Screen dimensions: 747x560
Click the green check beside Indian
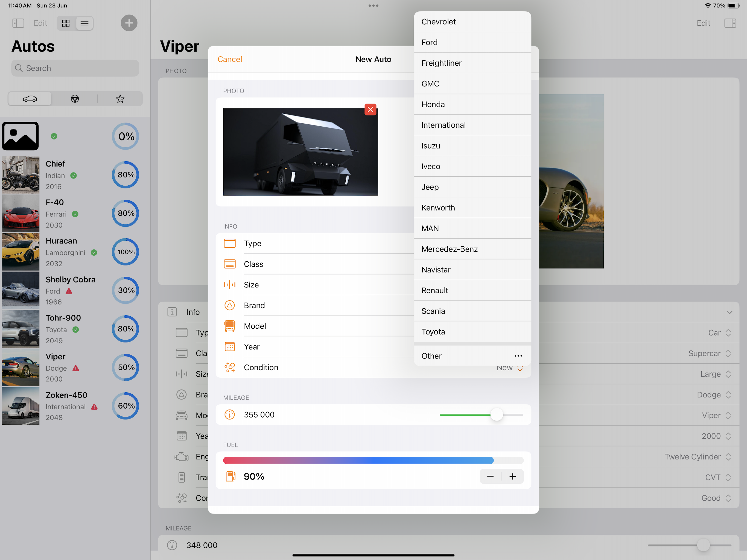pyautogui.click(x=73, y=176)
